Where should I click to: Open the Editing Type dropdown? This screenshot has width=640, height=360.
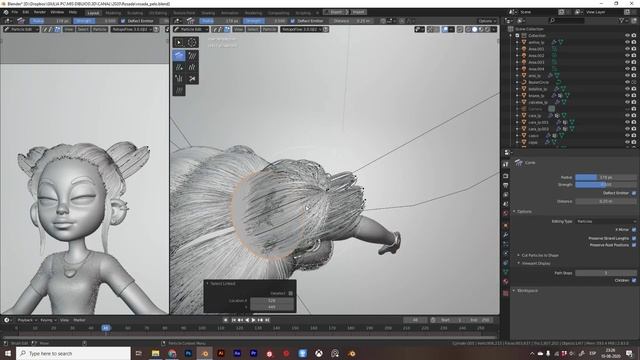pyautogui.click(x=606, y=221)
